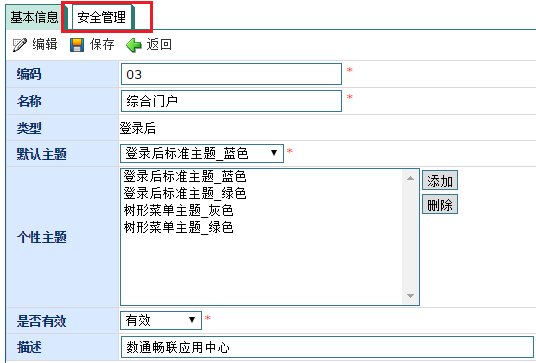Click the green back arrow icon

pyautogui.click(x=134, y=45)
